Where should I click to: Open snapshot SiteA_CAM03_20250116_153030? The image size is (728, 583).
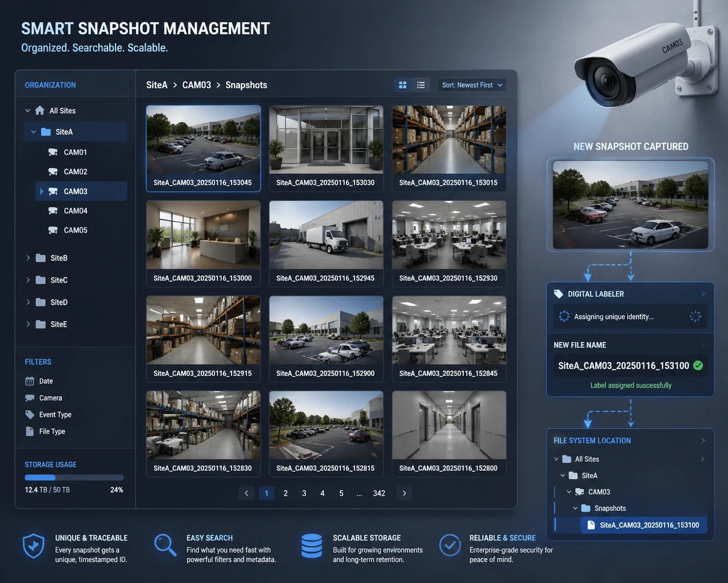click(326, 148)
